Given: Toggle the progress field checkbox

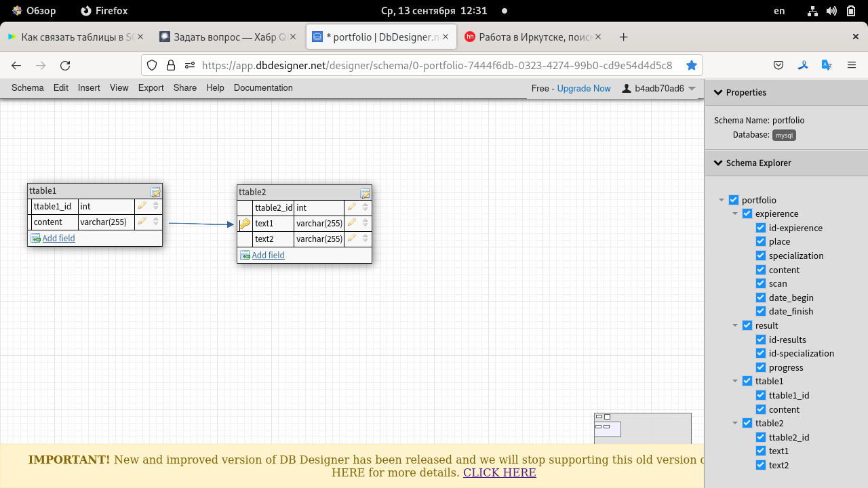Looking at the screenshot, I should coord(760,367).
